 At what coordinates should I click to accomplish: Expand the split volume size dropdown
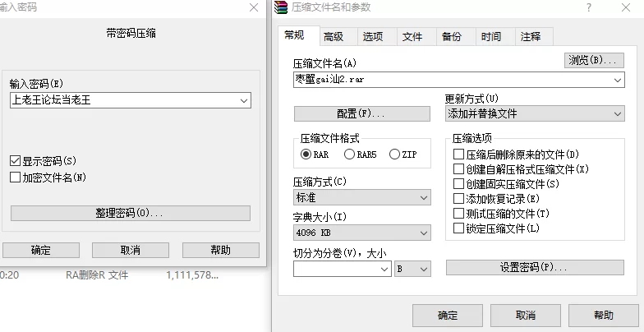384,270
